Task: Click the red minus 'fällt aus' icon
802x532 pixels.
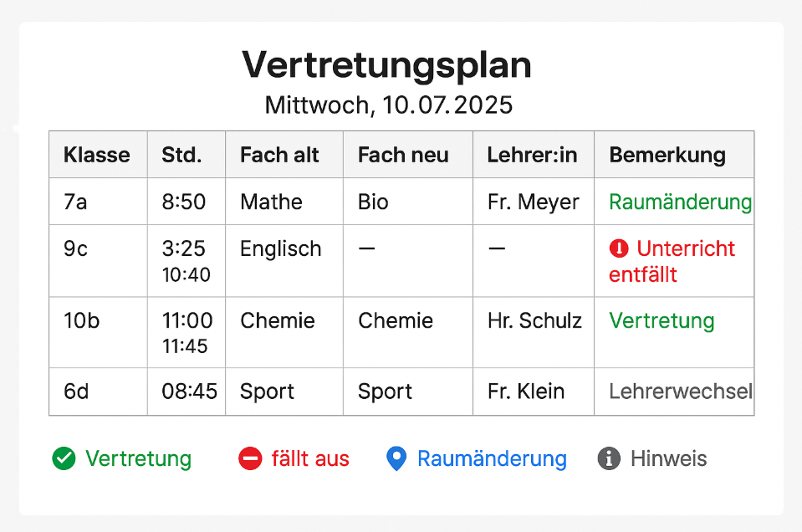Action: pyautogui.click(x=250, y=458)
